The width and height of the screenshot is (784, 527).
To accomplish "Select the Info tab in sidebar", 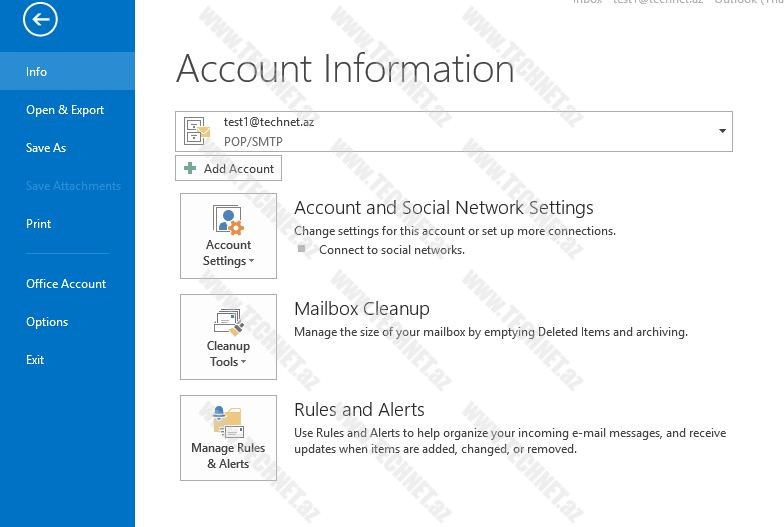I will [x=37, y=72].
